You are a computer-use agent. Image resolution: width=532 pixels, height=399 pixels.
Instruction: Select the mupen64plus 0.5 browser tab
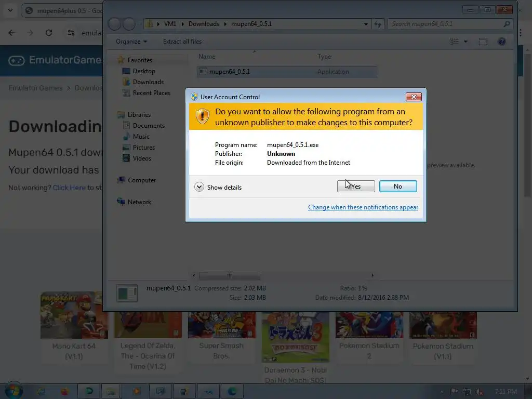(63, 10)
